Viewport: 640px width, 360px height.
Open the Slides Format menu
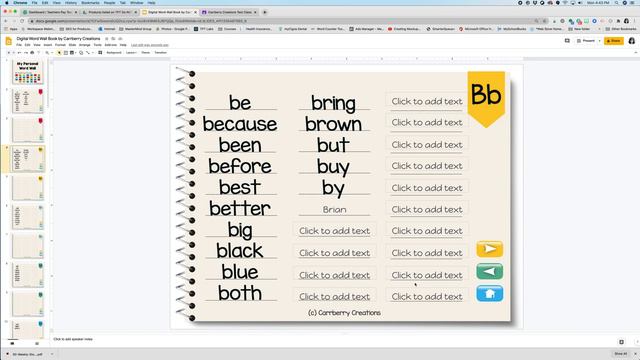coord(60,45)
